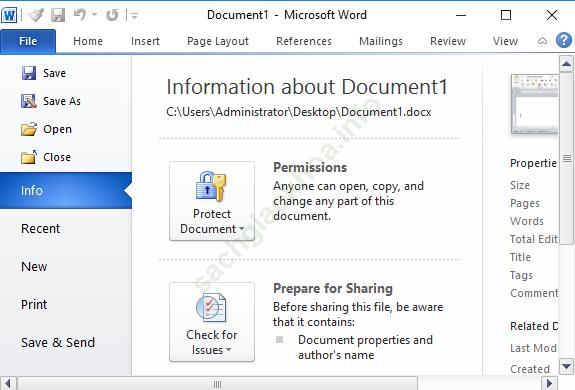Open the File tab
This screenshot has height=390, width=575.
click(28, 41)
